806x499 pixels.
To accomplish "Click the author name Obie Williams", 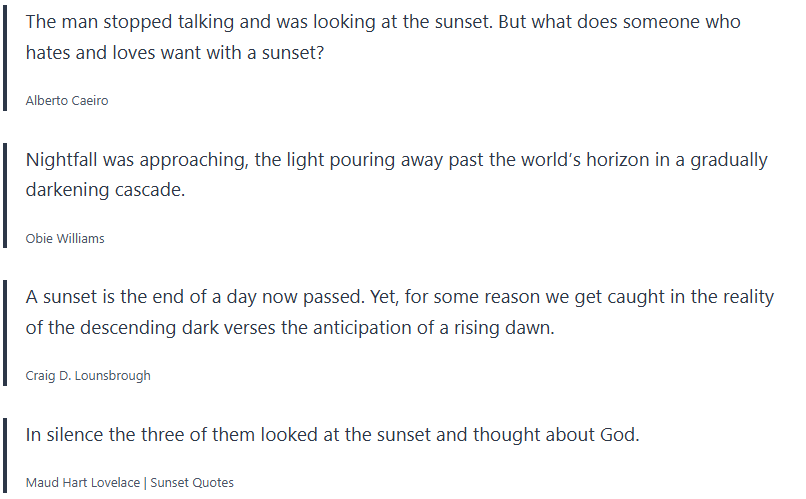I will tap(65, 239).
